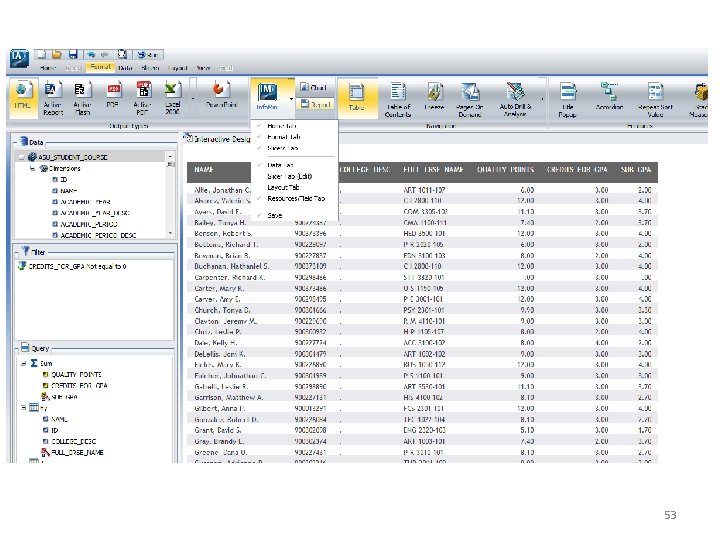
Task: Click the Open folder icon in quick toolbar
Action: tap(57, 54)
